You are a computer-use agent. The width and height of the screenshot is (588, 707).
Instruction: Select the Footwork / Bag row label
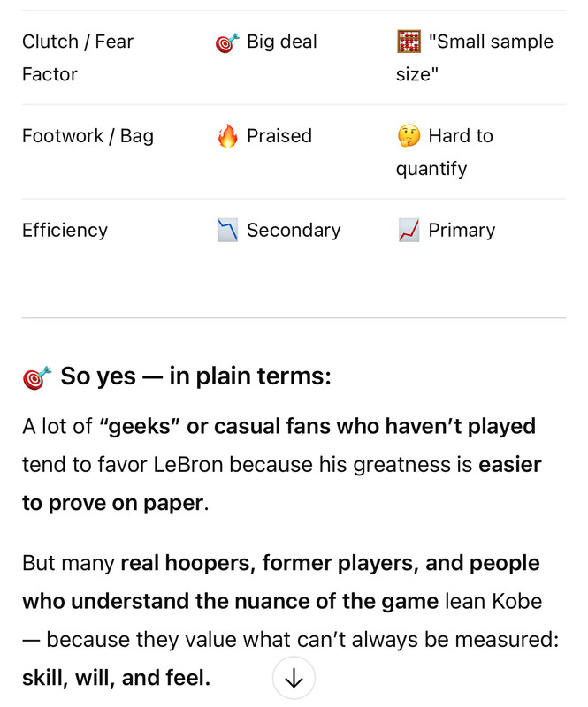coord(88,136)
